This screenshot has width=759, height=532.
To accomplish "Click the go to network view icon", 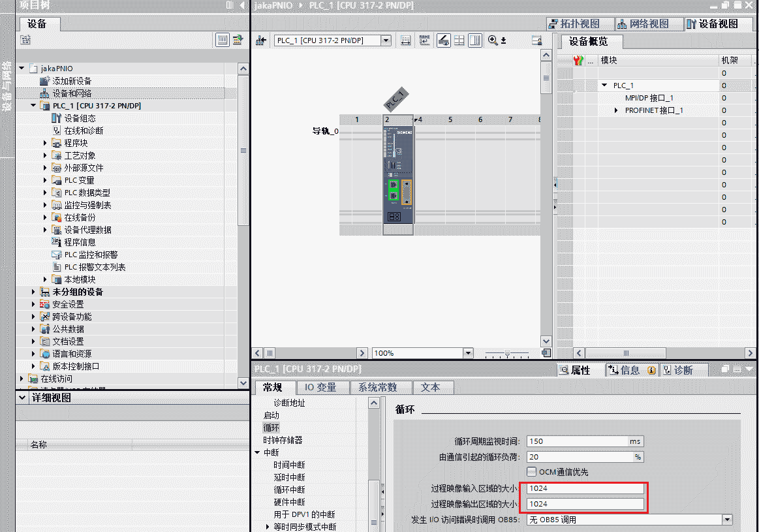I will 262,40.
